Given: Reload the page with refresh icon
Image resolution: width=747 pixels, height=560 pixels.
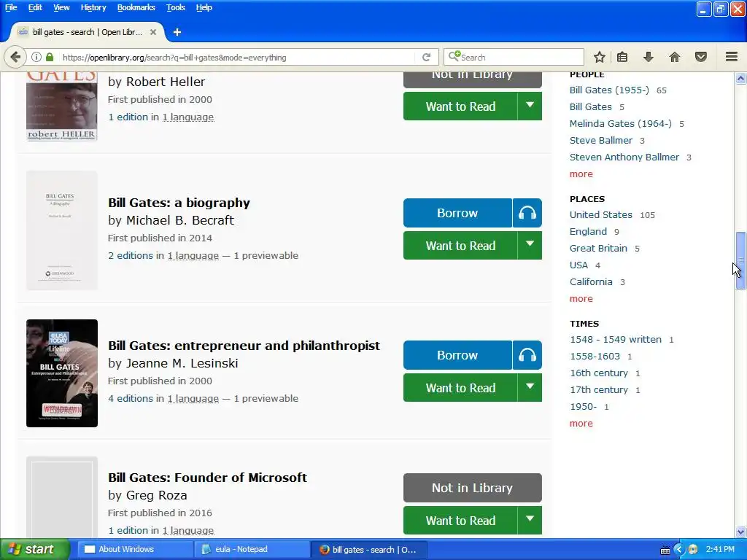Looking at the screenshot, I should point(426,57).
